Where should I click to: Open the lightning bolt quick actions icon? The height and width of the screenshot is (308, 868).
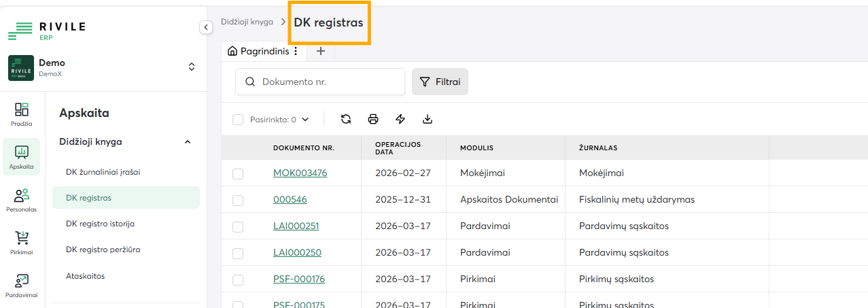point(400,119)
